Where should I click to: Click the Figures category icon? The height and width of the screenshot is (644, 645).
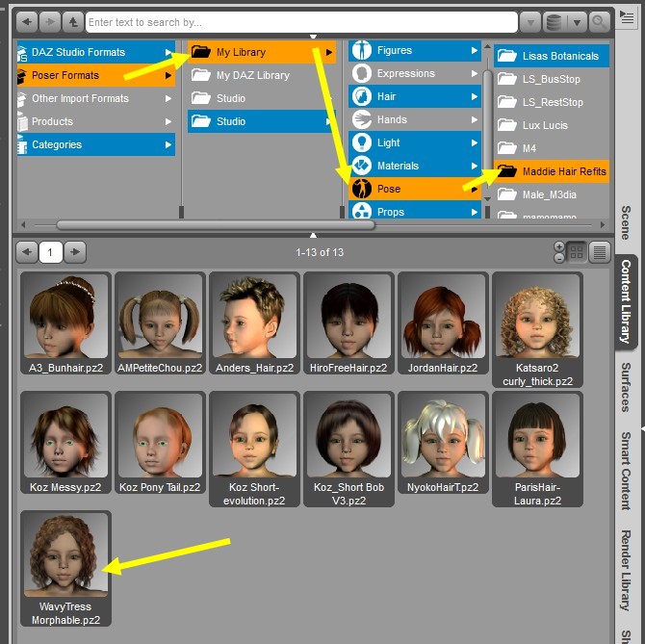tap(362, 50)
